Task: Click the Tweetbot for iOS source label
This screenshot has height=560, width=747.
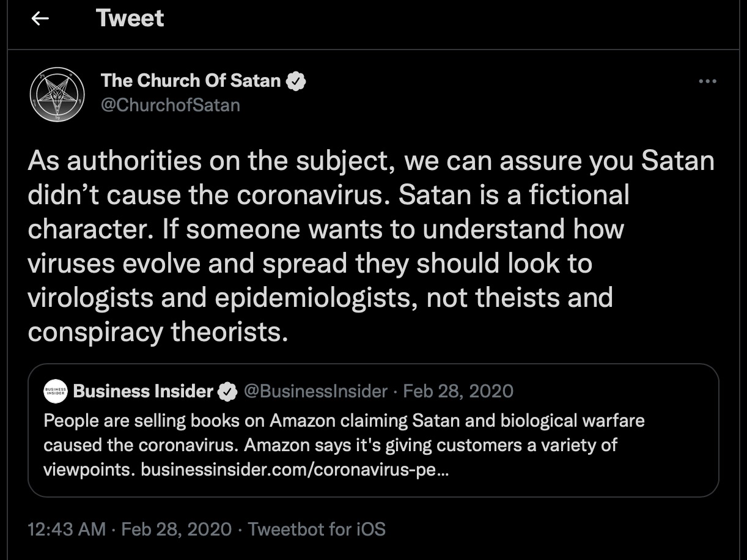Action: [x=317, y=529]
